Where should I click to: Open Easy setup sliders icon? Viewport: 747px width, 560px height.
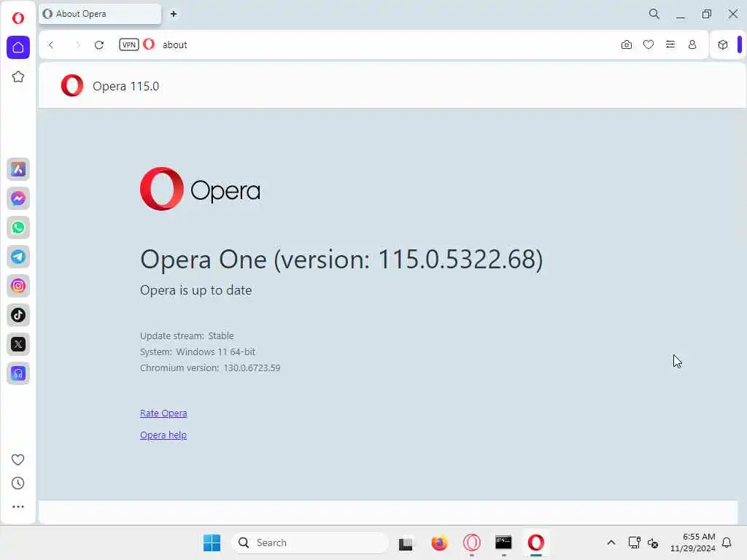coord(670,44)
